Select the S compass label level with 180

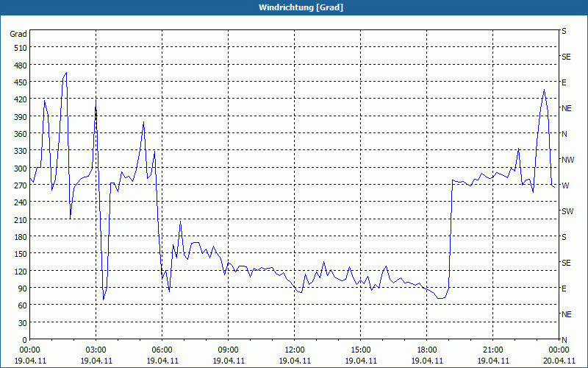click(564, 237)
